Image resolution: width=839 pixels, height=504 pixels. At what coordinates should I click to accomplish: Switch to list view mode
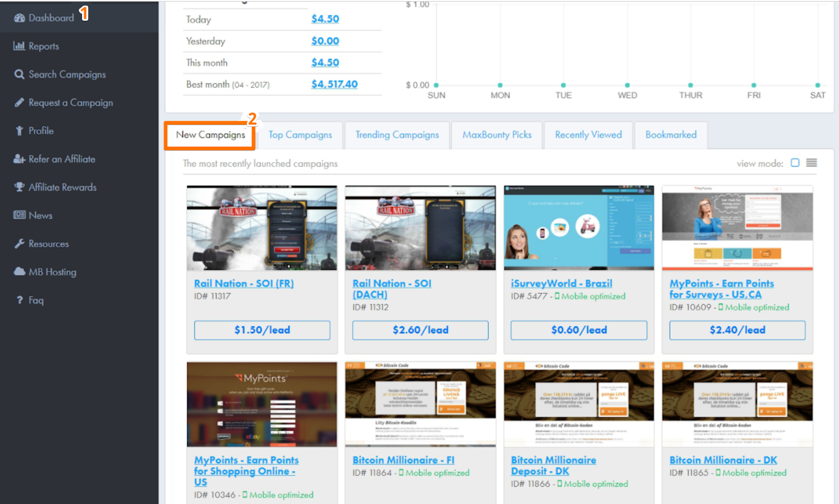(x=811, y=163)
